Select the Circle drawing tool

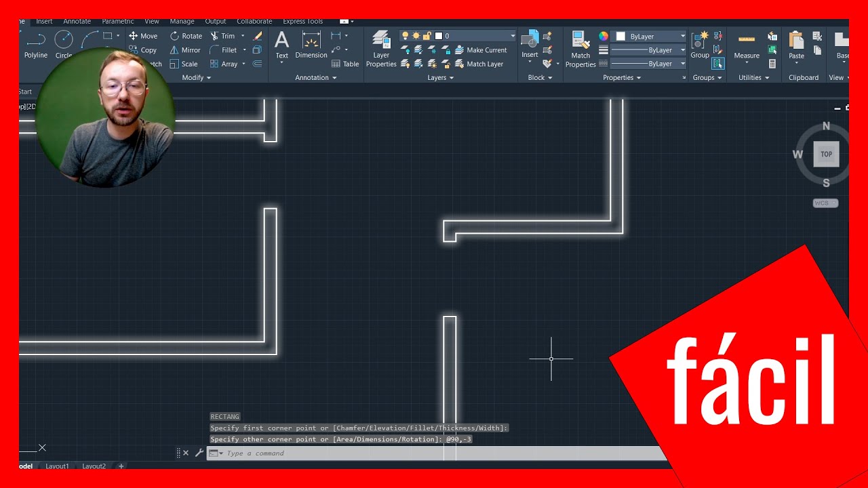point(64,45)
